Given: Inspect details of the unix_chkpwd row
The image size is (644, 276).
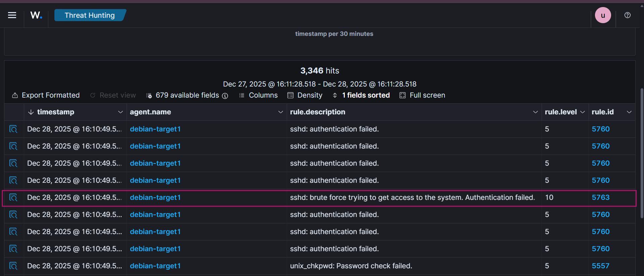Looking at the screenshot, I should pyautogui.click(x=13, y=266).
